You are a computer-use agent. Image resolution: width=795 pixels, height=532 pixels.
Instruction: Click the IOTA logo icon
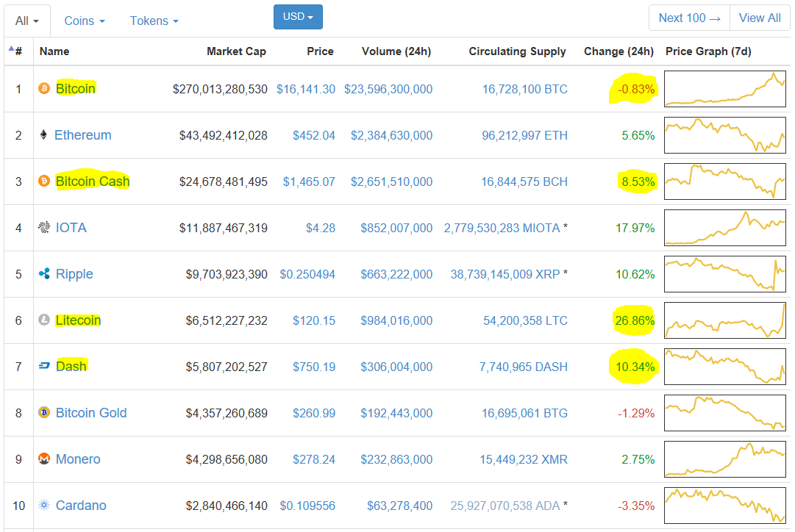click(44, 227)
